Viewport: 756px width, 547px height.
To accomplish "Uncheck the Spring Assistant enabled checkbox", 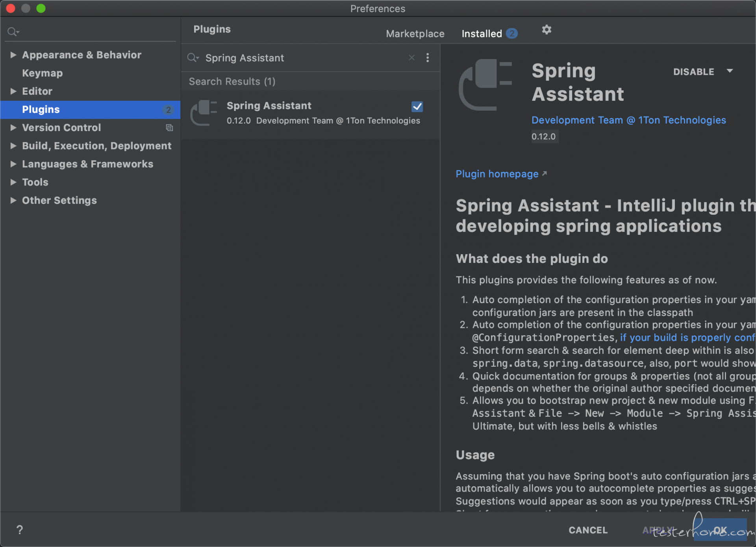I will pos(417,107).
